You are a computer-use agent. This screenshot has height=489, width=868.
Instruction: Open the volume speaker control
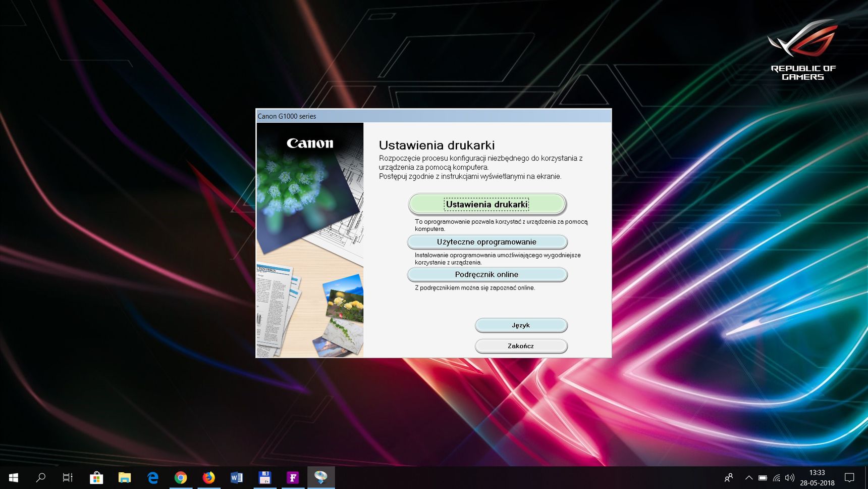coord(790,477)
